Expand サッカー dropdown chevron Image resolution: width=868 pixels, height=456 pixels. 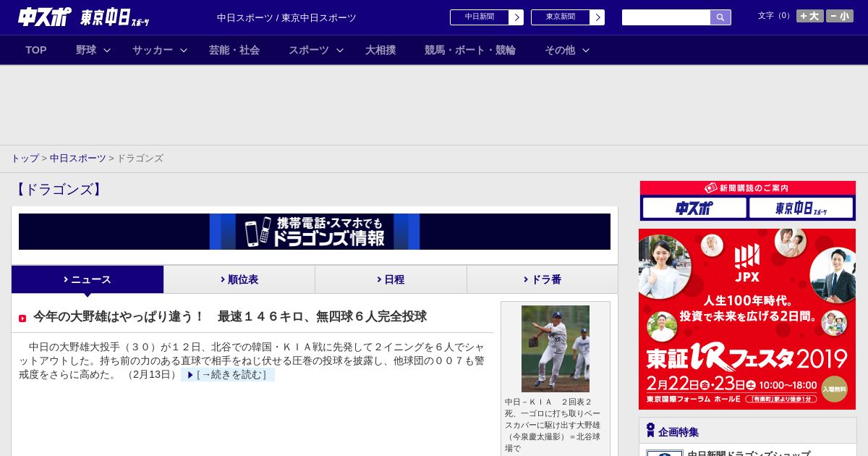(x=184, y=50)
